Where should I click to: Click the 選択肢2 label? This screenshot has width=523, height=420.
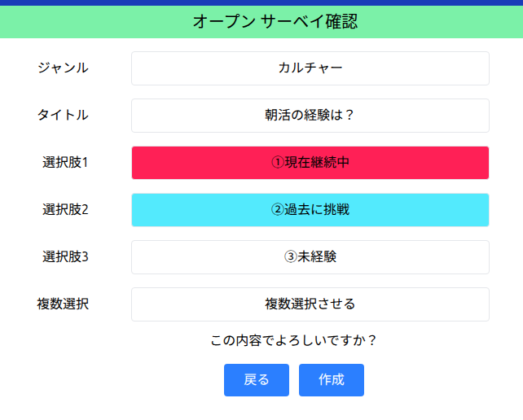pos(65,210)
